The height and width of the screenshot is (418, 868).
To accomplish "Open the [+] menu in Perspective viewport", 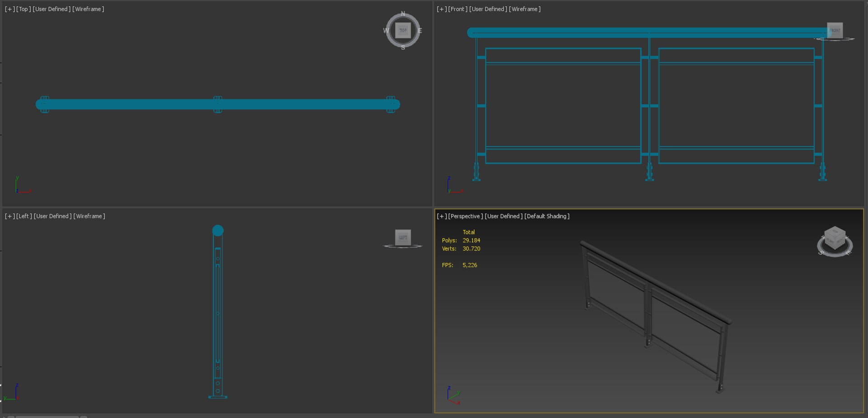I will pos(442,216).
